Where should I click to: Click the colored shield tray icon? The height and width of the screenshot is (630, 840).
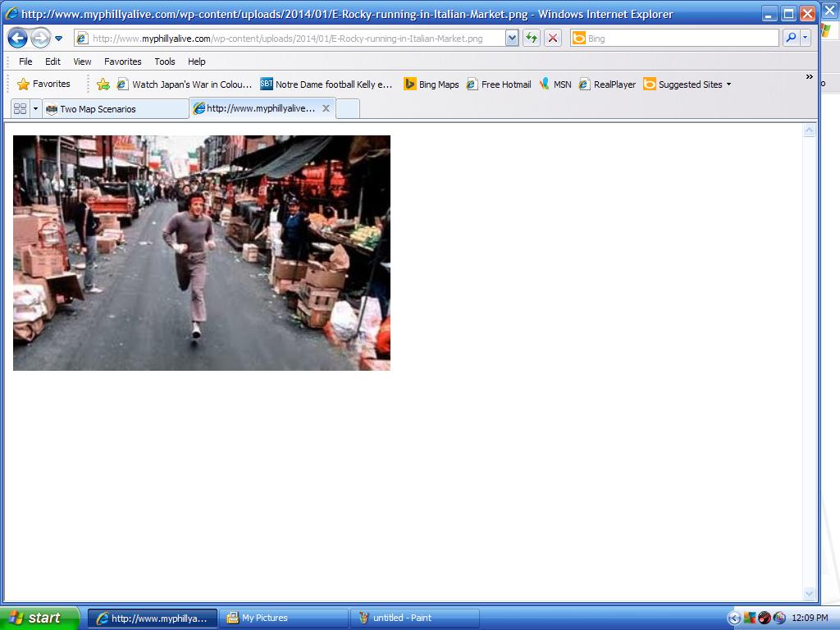click(750, 619)
